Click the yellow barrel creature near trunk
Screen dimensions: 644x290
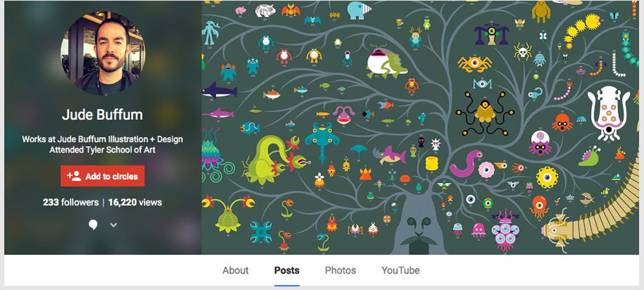point(431,163)
